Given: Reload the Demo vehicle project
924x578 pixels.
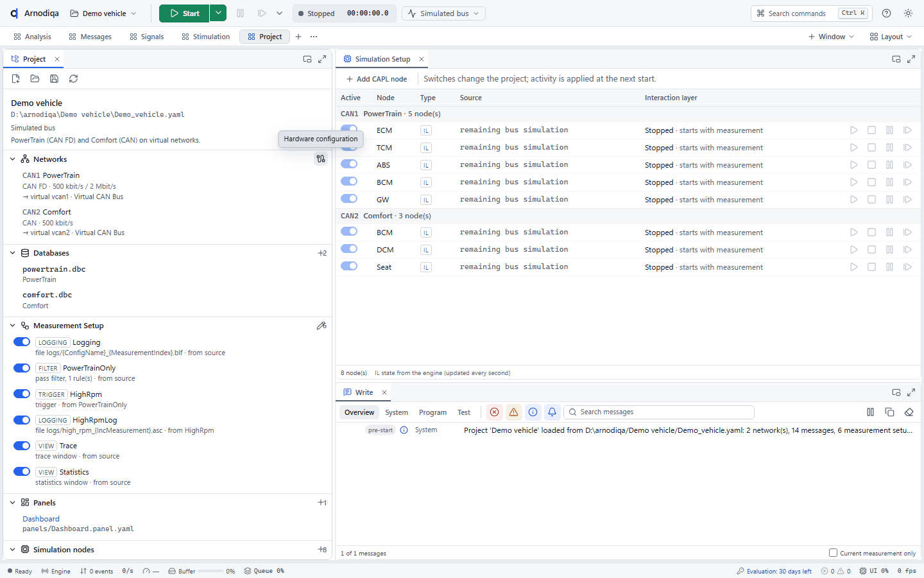Looking at the screenshot, I should pos(74,79).
